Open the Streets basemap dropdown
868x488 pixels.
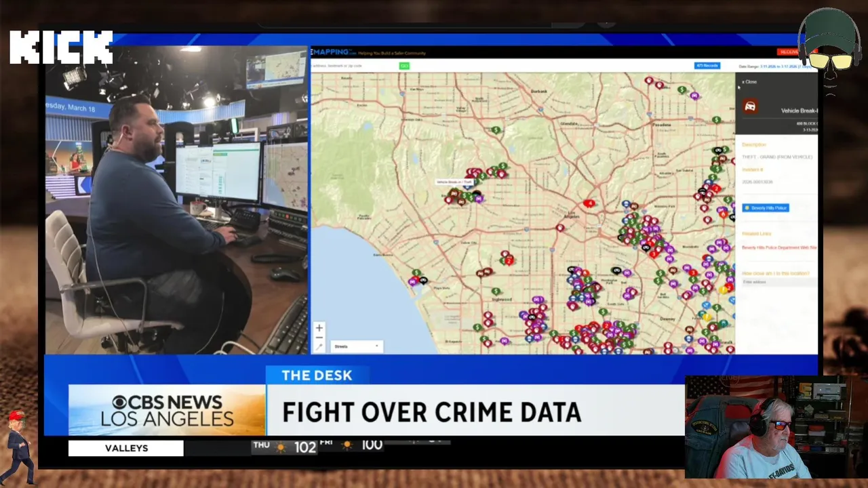pos(357,346)
